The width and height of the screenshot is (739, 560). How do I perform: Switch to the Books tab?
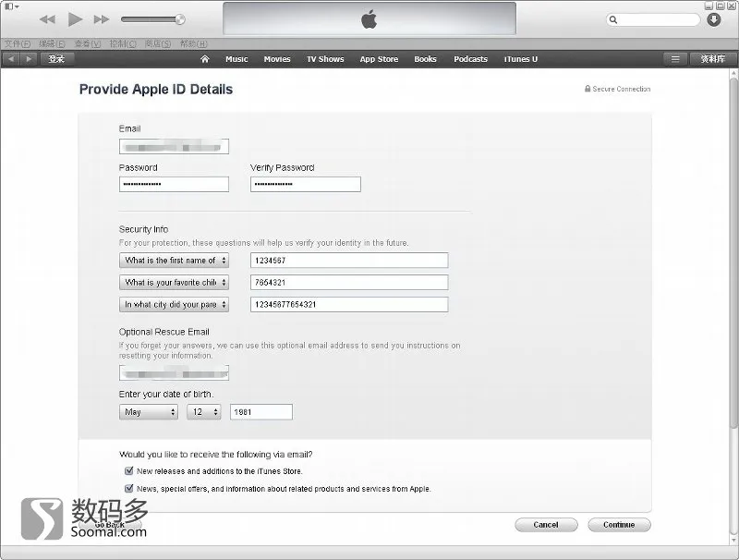[x=425, y=59]
